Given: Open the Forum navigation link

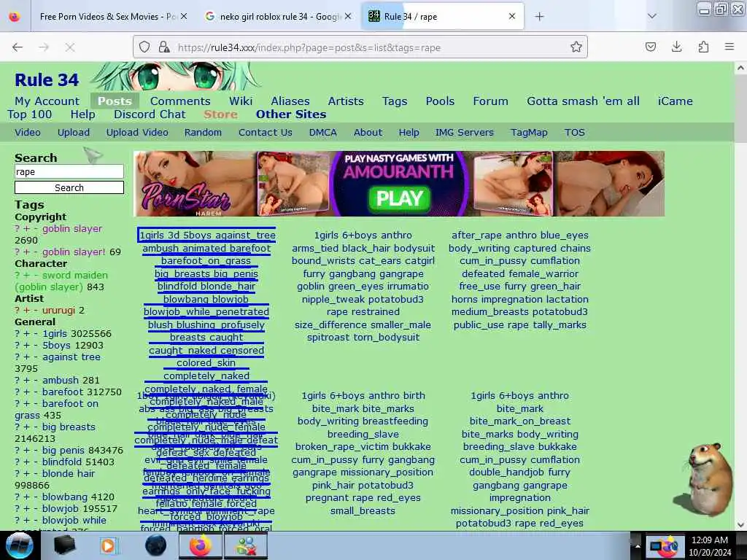Looking at the screenshot, I should pos(490,101).
